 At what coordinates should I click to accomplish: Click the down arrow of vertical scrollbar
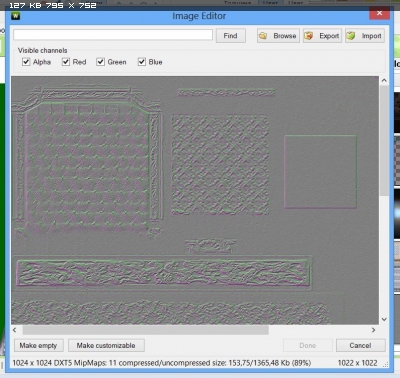tap(384, 319)
